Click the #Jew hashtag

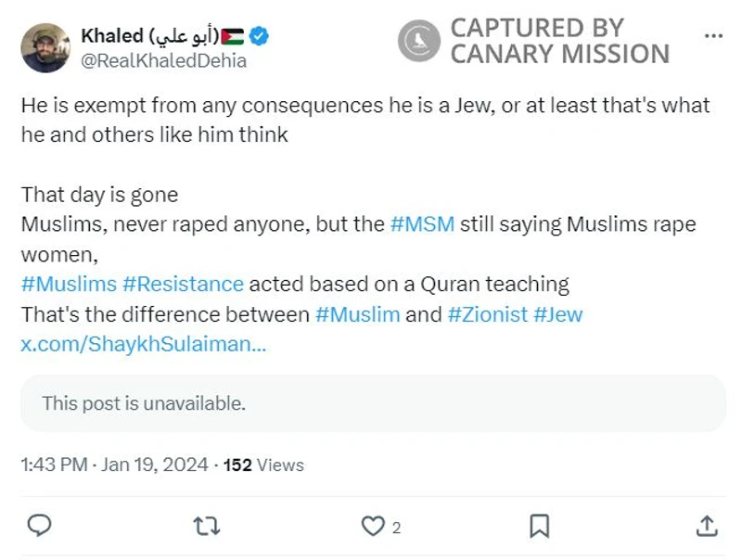click(558, 314)
